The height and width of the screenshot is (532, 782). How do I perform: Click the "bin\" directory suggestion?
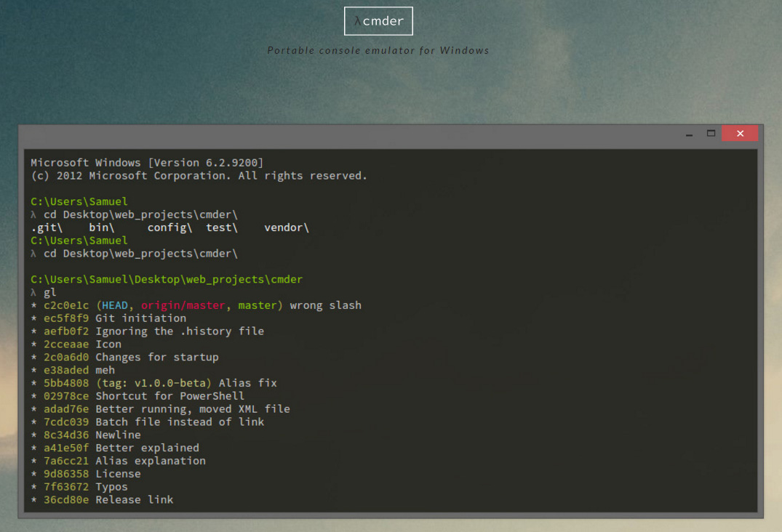[x=102, y=227]
